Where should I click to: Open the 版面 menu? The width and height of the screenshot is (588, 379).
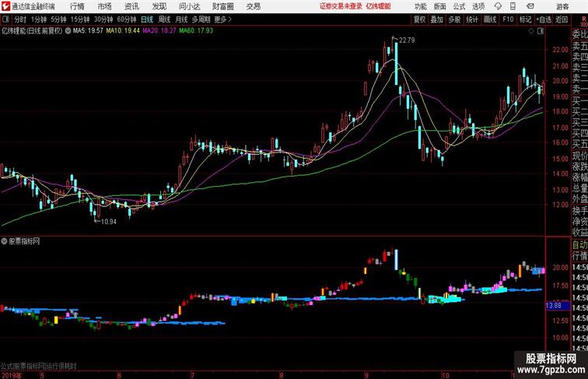pyautogui.click(x=440, y=6)
